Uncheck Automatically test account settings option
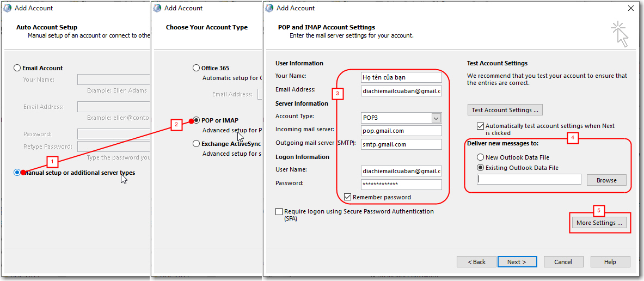This screenshot has height=281, width=644. pos(480,126)
